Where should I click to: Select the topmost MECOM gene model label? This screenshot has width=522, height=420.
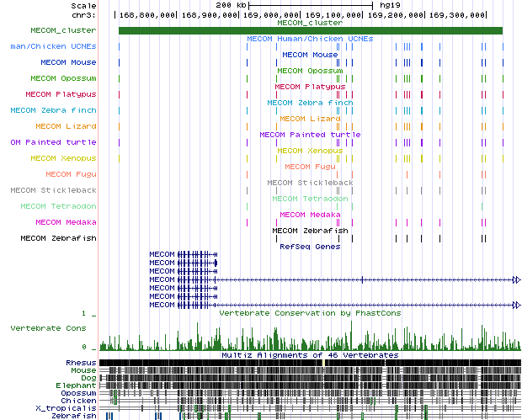[x=162, y=254]
